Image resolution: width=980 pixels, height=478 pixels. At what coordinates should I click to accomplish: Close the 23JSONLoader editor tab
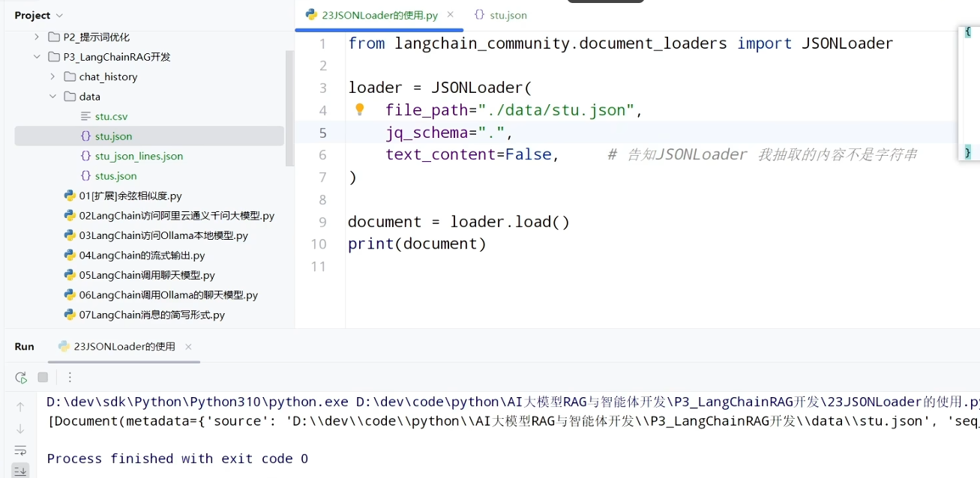click(x=450, y=14)
